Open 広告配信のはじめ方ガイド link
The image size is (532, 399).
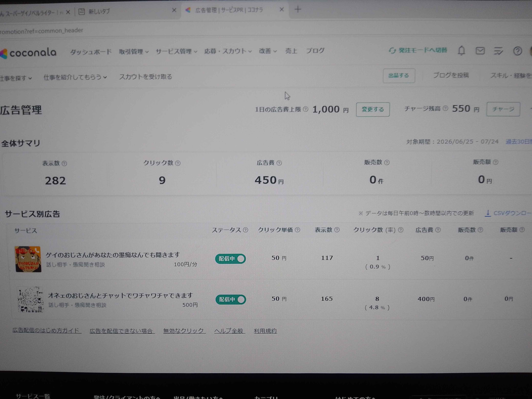point(47,330)
